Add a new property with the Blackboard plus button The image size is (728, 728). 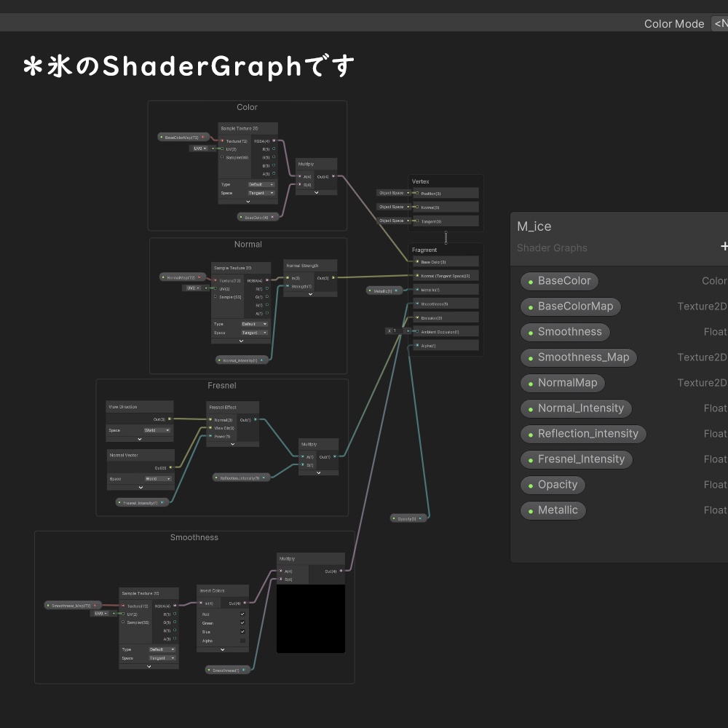coord(724,246)
